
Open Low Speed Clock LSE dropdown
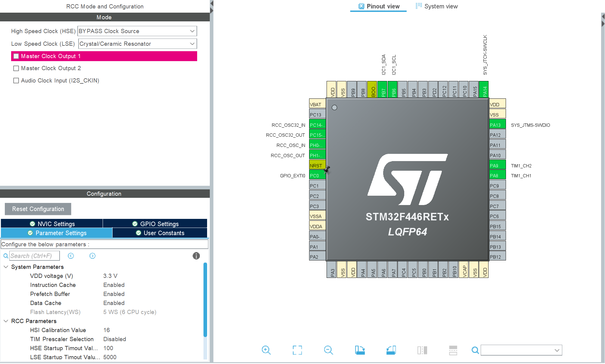tap(138, 44)
